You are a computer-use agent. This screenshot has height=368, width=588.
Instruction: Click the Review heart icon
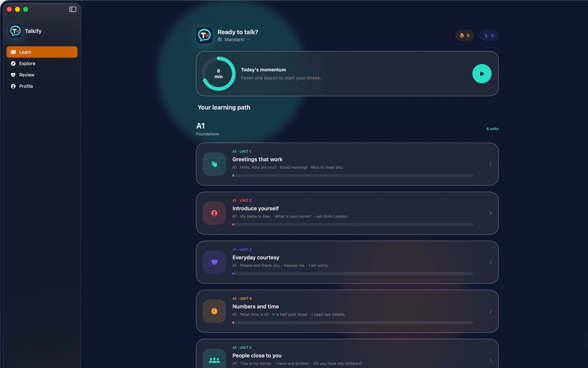point(13,75)
